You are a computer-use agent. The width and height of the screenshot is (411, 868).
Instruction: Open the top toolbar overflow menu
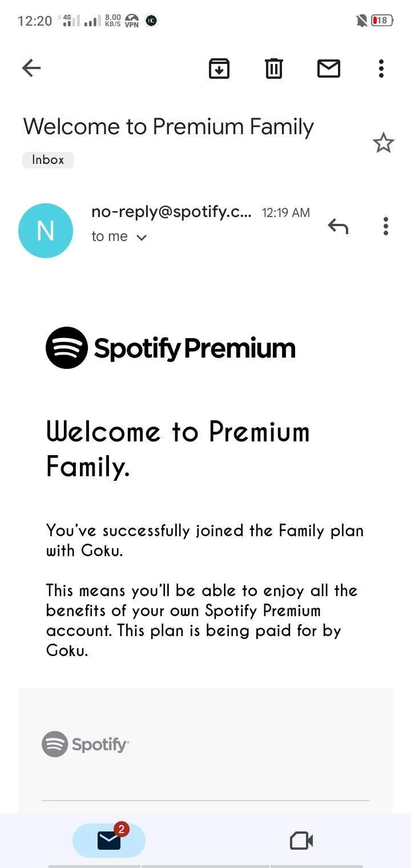[x=381, y=69]
